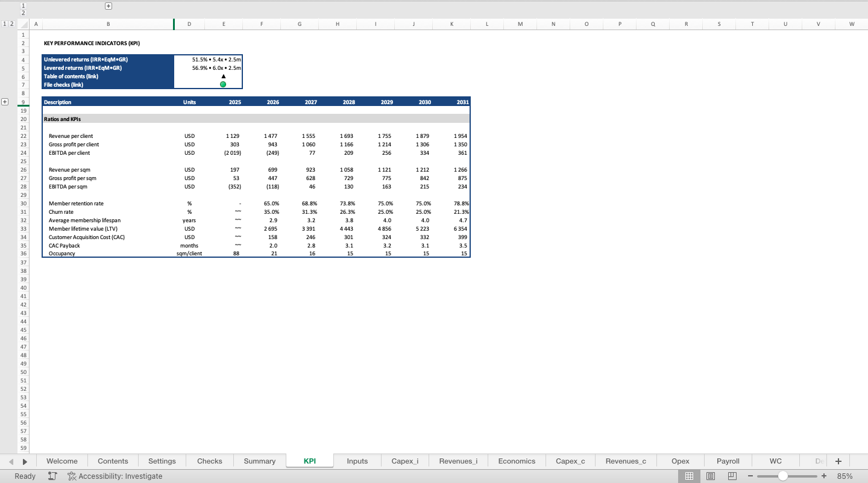Screen dimensions: 868x483
Task: Click the previous sheet navigation arrow
Action: pos(12,461)
